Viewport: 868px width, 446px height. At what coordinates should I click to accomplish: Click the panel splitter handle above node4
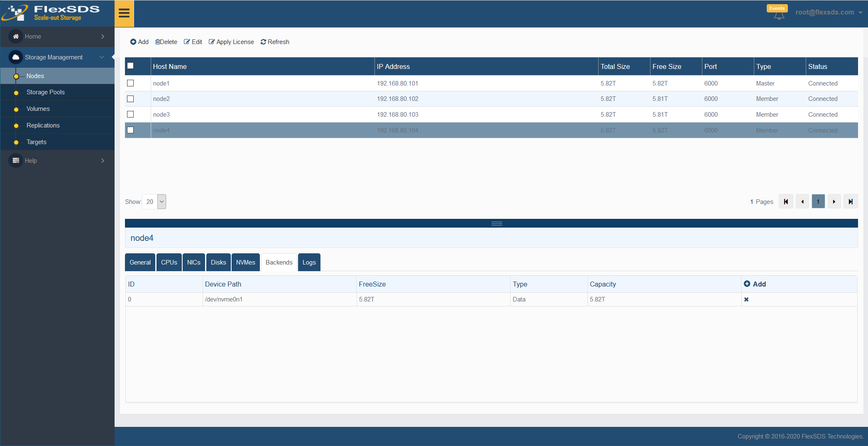497,223
